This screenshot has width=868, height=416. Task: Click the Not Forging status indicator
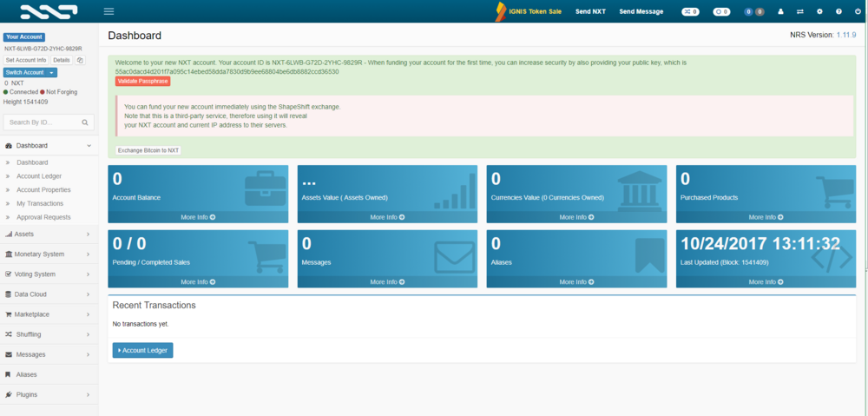59,92
